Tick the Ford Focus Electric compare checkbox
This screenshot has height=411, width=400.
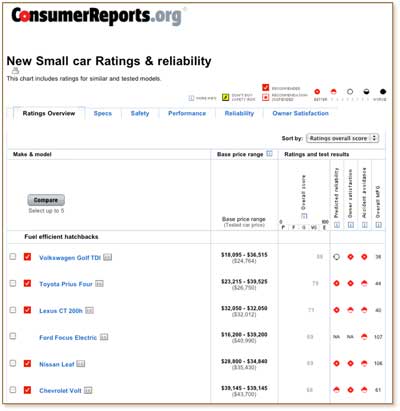[13, 336]
